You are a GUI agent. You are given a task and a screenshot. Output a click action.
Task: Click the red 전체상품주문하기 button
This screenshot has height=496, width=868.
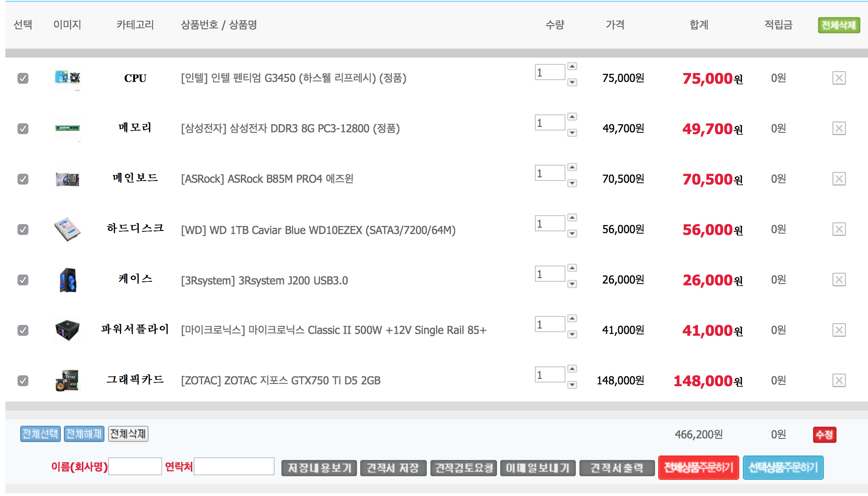click(698, 468)
